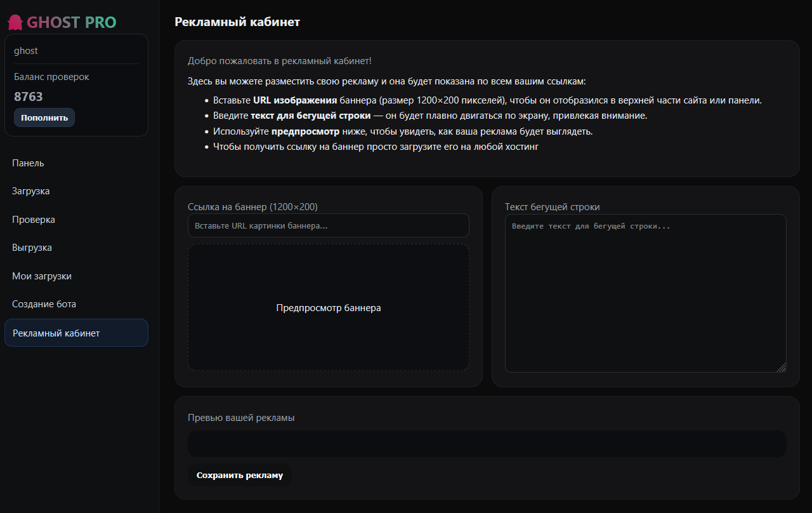Select Рекламный кабинет menu item
The width and height of the screenshot is (812, 513).
(76, 333)
